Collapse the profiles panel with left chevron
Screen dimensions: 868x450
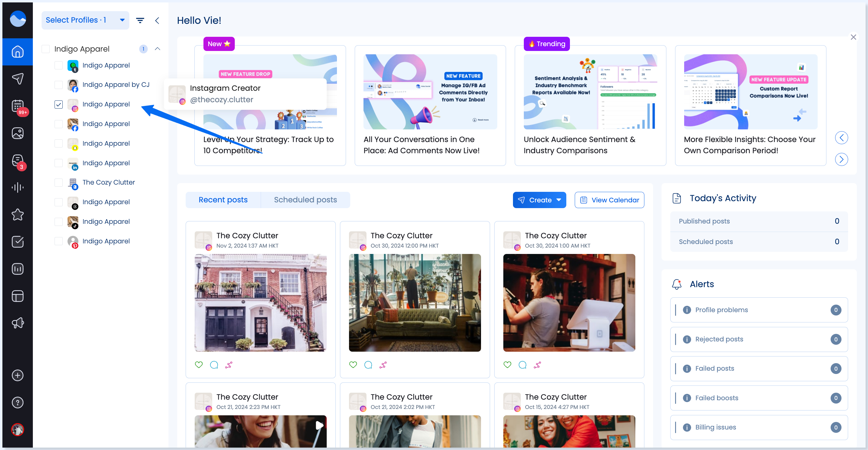[x=157, y=20]
